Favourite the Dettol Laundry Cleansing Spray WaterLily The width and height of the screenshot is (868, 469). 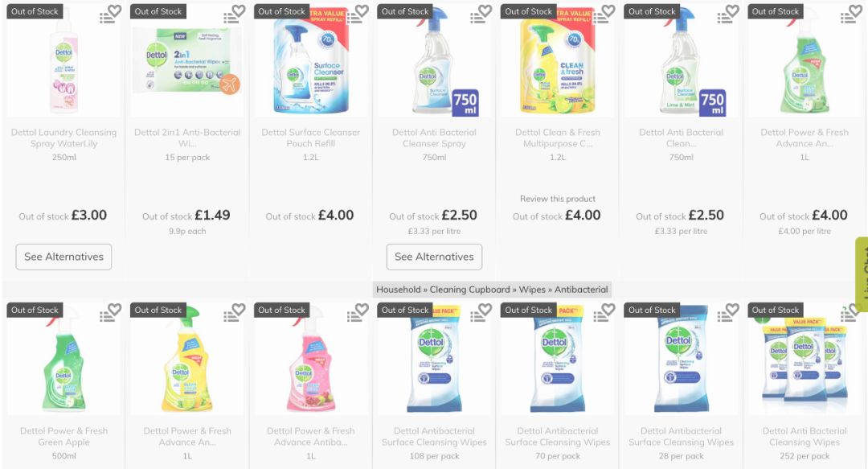pyautogui.click(x=115, y=10)
